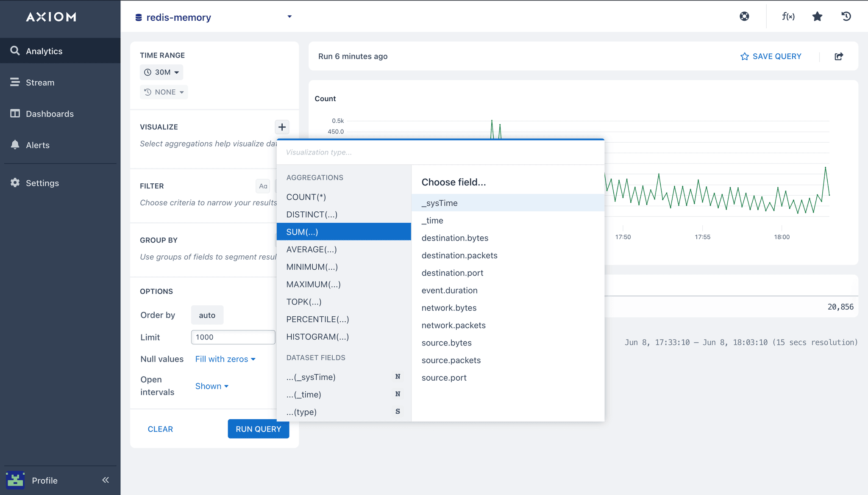Viewport: 868px width, 495px height.
Task: Select the _sysTime field in Choose field list
Action: pyautogui.click(x=439, y=203)
